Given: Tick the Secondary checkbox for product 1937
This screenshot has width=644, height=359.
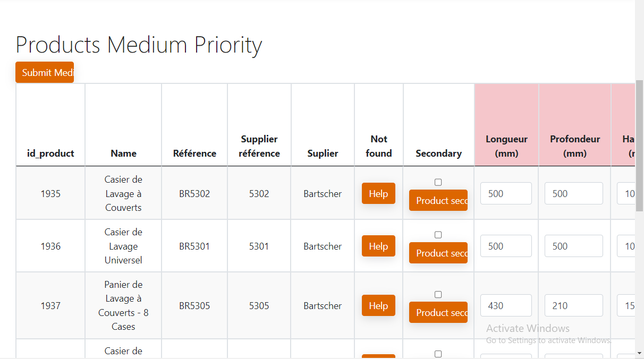Looking at the screenshot, I should [438, 294].
